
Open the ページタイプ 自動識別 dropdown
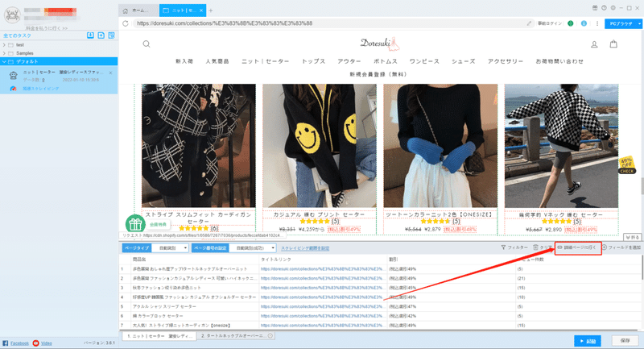click(x=170, y=248)
